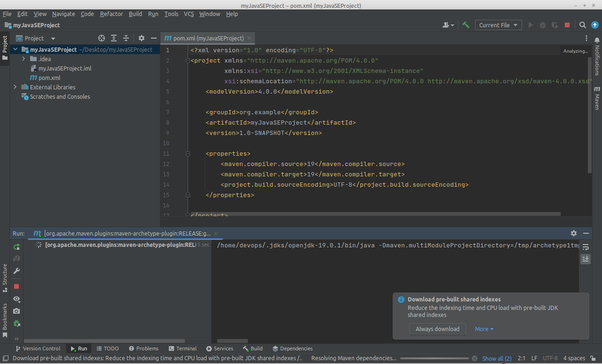Click the blue IDE update arrow icon
This screenshot has width=602, height=364.
tap(594, 25)
